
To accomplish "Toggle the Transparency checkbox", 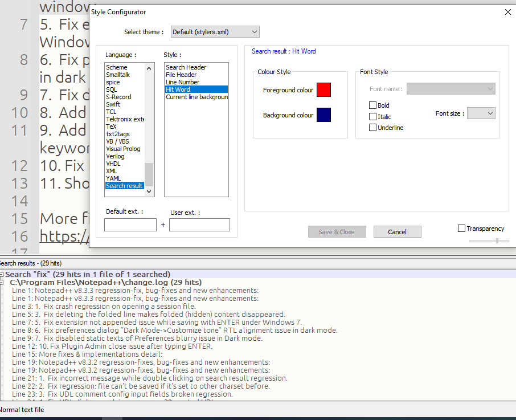I will pyautogui.click(x=461, y=229).
